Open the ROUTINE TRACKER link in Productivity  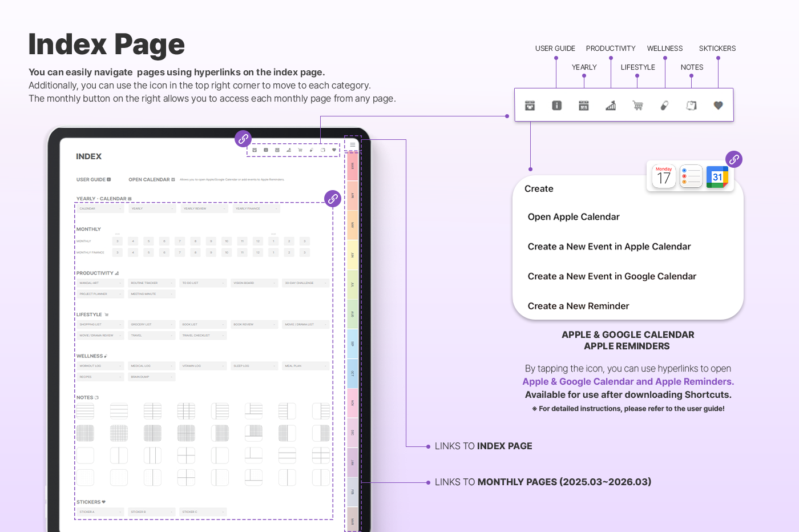[151, 283]
